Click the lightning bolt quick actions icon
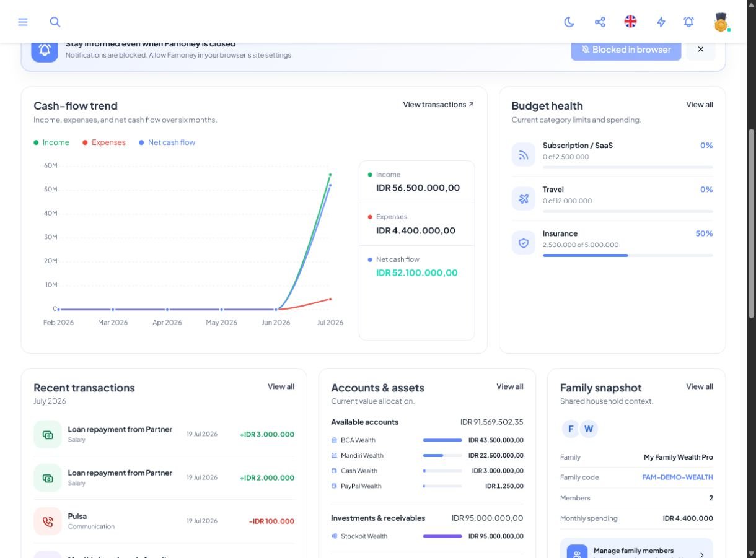Screen dimensions: 756x558 (x=661, y=22)
